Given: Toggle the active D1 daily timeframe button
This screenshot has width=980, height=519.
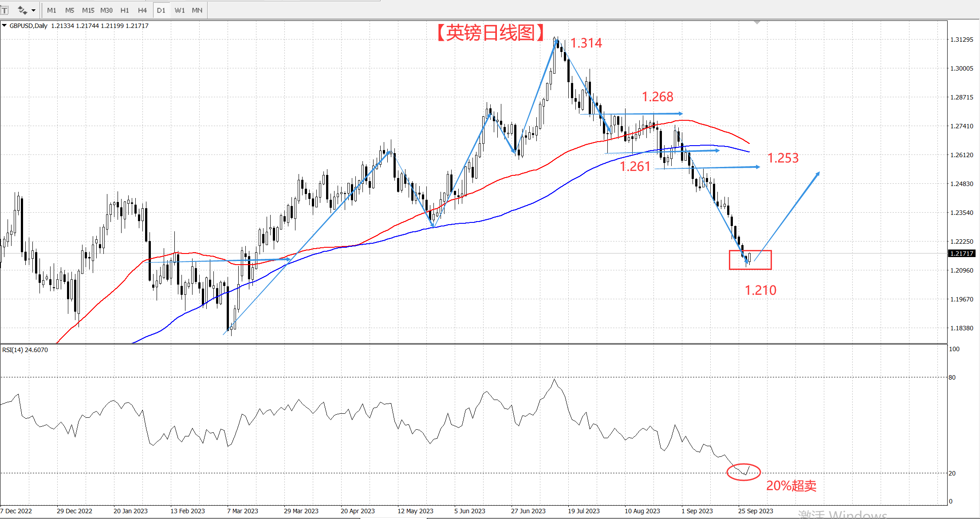Looking at the screenshot, I should [x=161, y=10].
